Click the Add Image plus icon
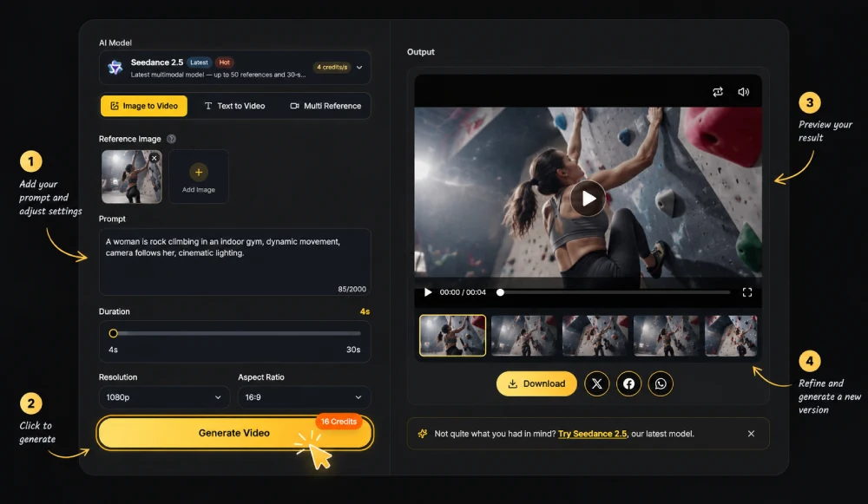 [199, 172]
